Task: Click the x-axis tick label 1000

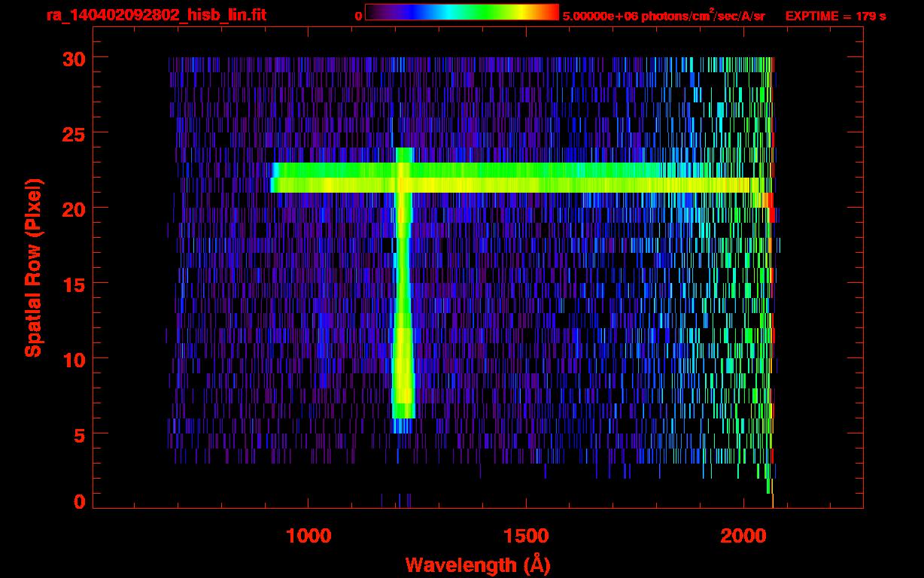Action: [309, 536]
